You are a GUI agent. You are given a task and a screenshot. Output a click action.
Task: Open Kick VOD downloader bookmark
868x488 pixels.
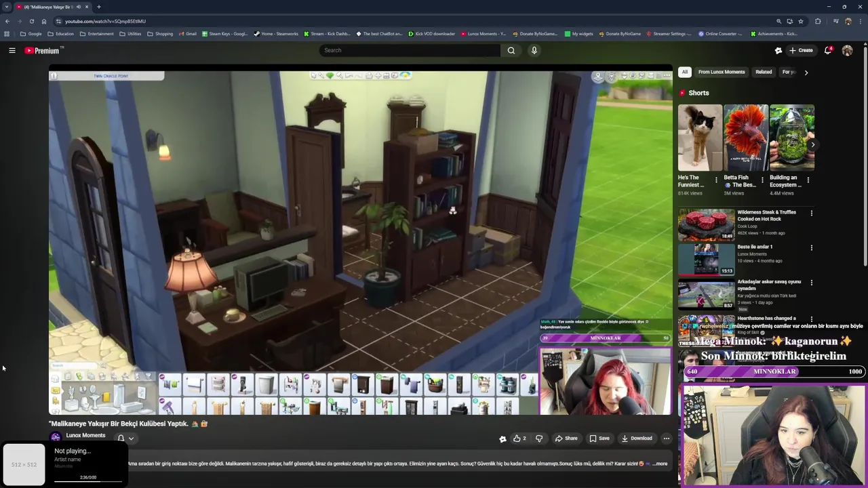coord(431,34)
